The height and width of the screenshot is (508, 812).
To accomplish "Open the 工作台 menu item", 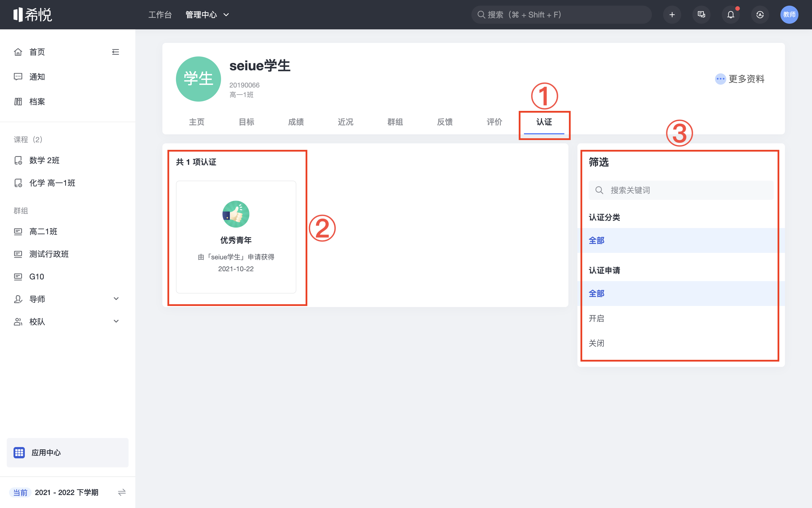I will point(160,15).
